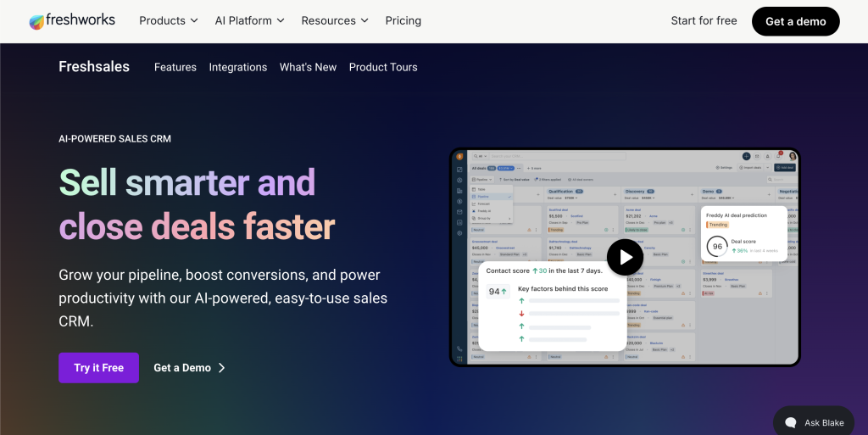This screenshot has height=435, width=868.
Task: Click the Freddy AI deal prediction card
Action: coord(744,234)
